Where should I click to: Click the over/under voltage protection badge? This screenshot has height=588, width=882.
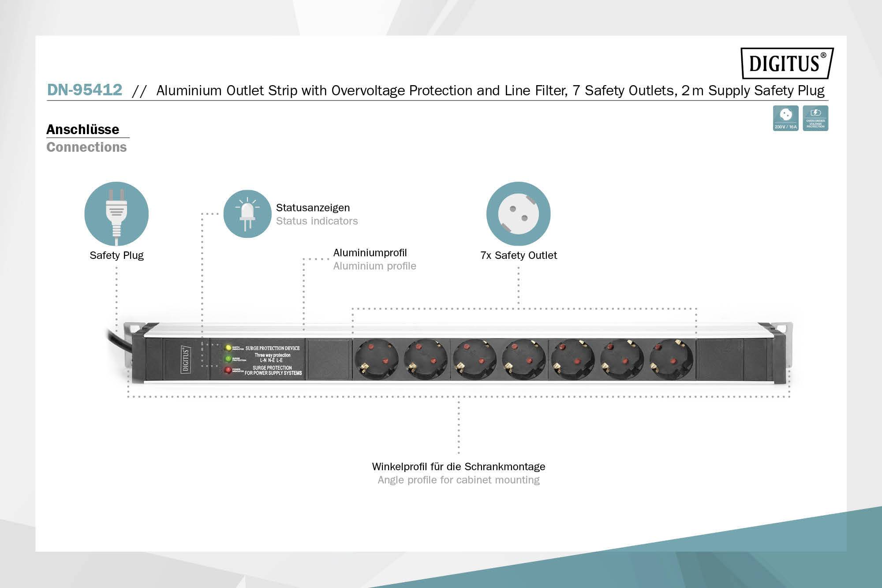(x=815, y=118)
